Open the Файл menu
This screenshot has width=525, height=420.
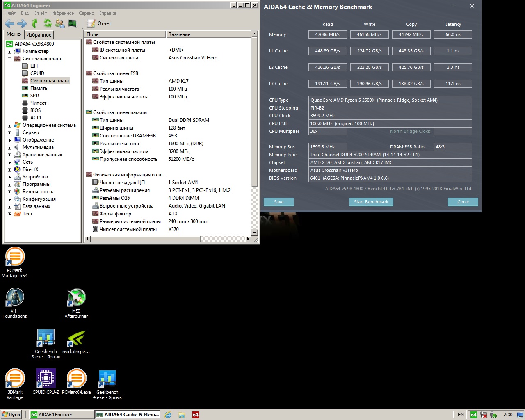[x=11, y=13]
